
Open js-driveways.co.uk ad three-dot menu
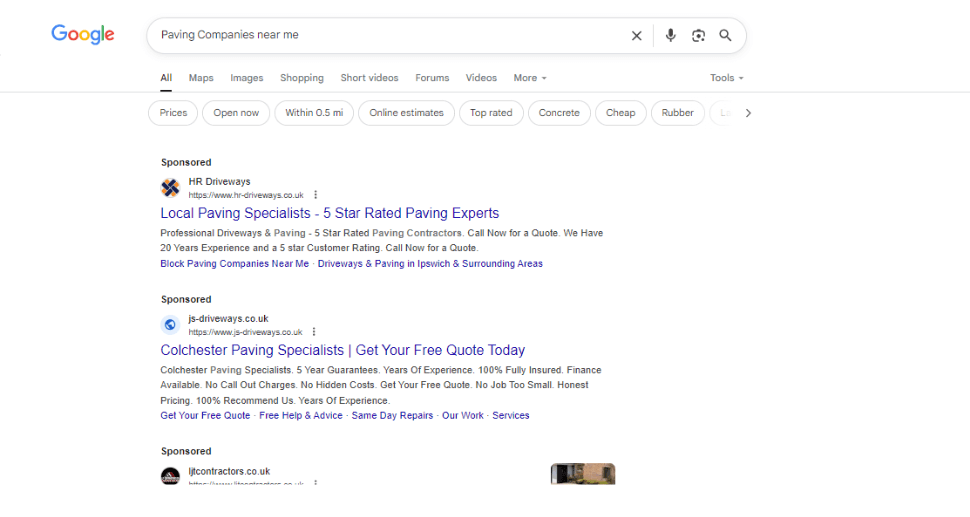[x=314, y=332]
